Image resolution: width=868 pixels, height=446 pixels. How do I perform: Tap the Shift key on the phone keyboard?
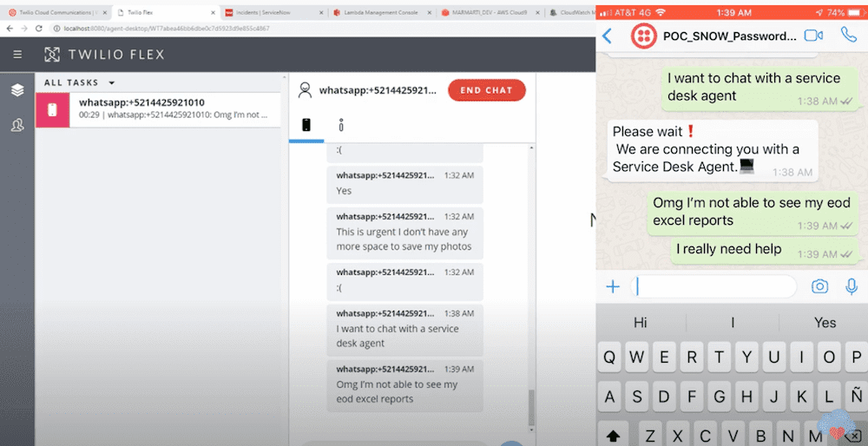click(x=613, y=435)
